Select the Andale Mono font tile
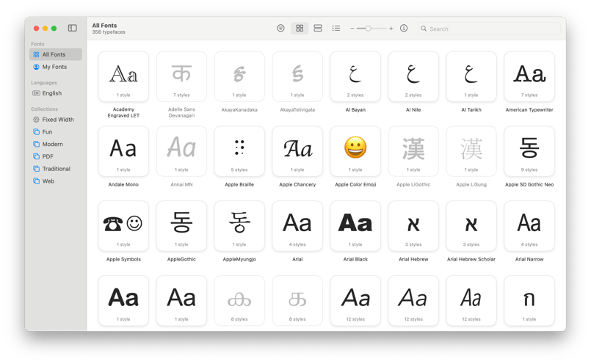This screenshot has height=364, width=591. [x=123, y=151]
